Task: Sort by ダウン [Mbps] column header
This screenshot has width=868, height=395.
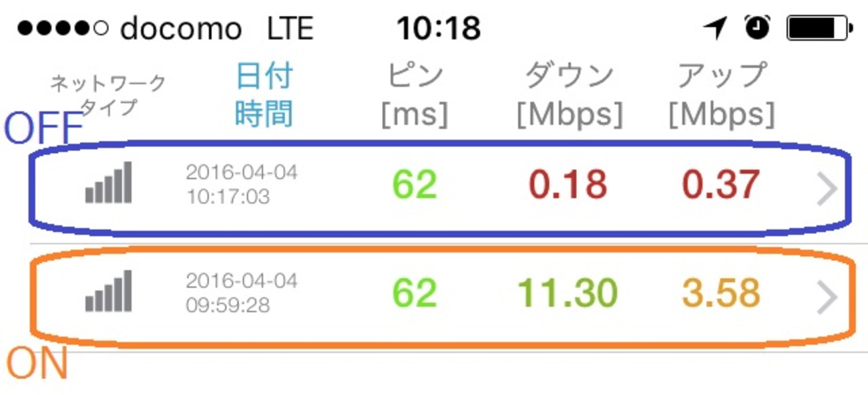Action: (x=570, y=96)
